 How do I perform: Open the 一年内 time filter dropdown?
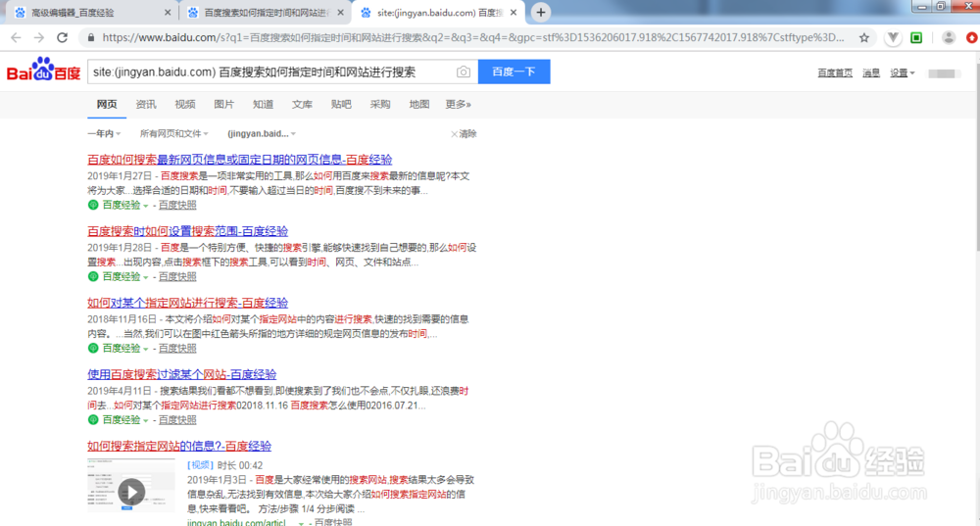click(x=104, y=133)
